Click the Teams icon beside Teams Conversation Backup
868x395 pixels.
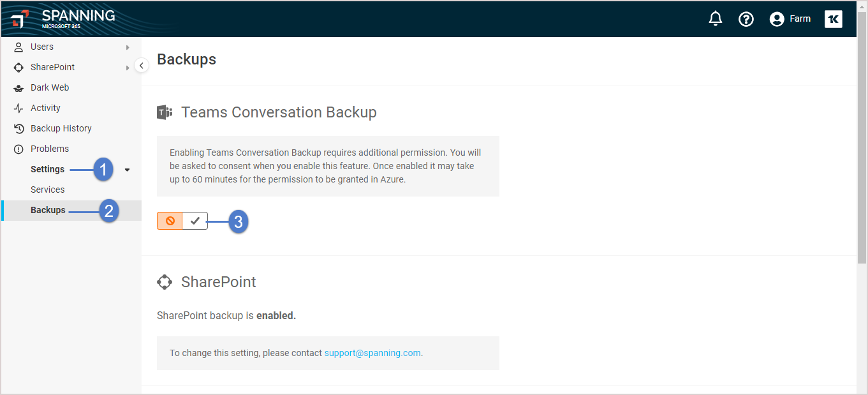point(165,112)
